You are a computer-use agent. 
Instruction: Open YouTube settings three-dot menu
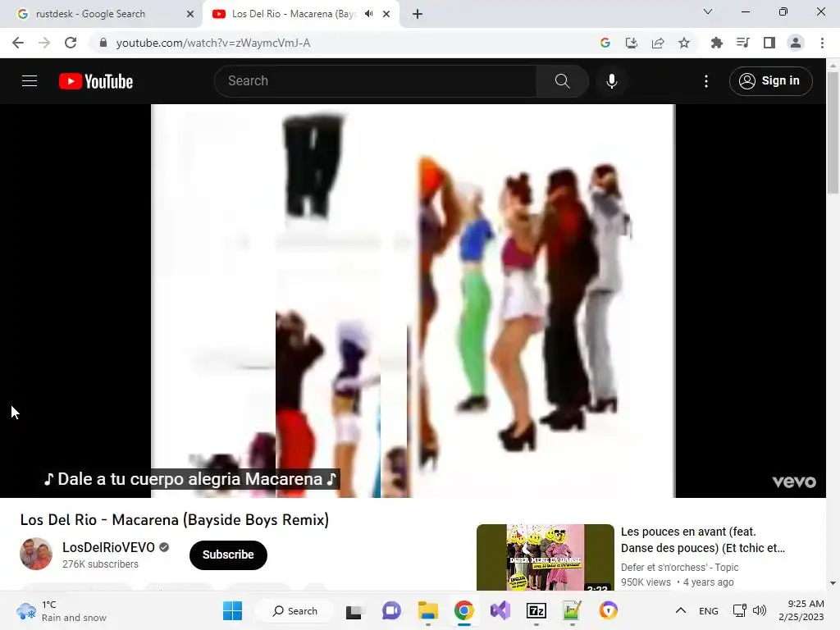706,81
